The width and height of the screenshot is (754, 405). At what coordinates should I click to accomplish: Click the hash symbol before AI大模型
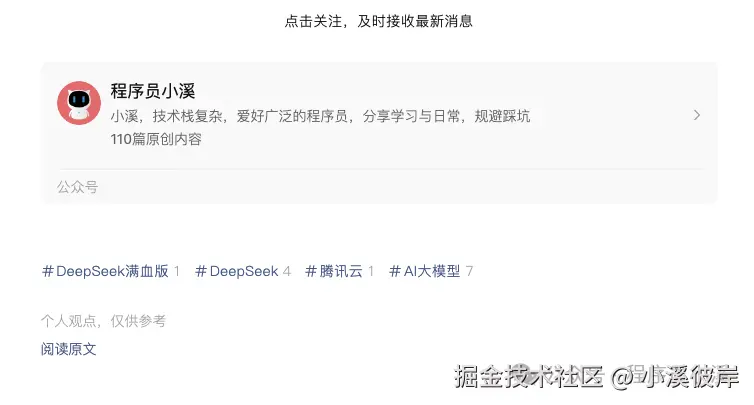tap(395, 271)
